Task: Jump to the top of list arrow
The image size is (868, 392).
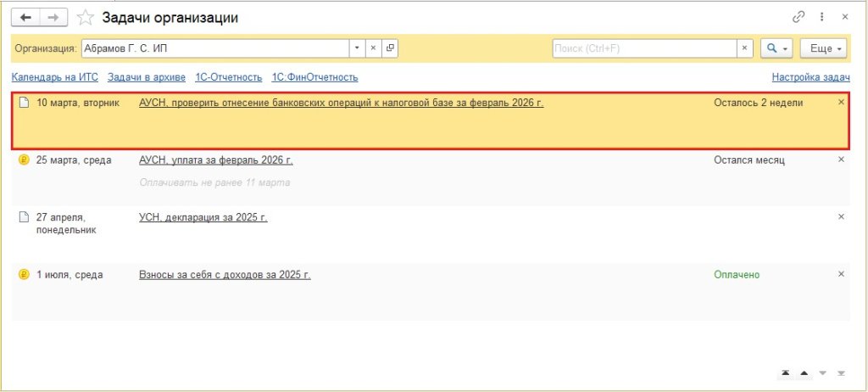Action: [786, 373]
